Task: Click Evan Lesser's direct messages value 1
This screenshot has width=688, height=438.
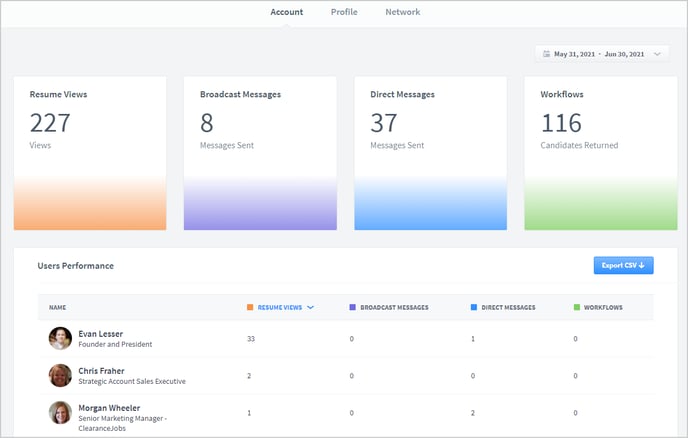Action: click(473, 339)
